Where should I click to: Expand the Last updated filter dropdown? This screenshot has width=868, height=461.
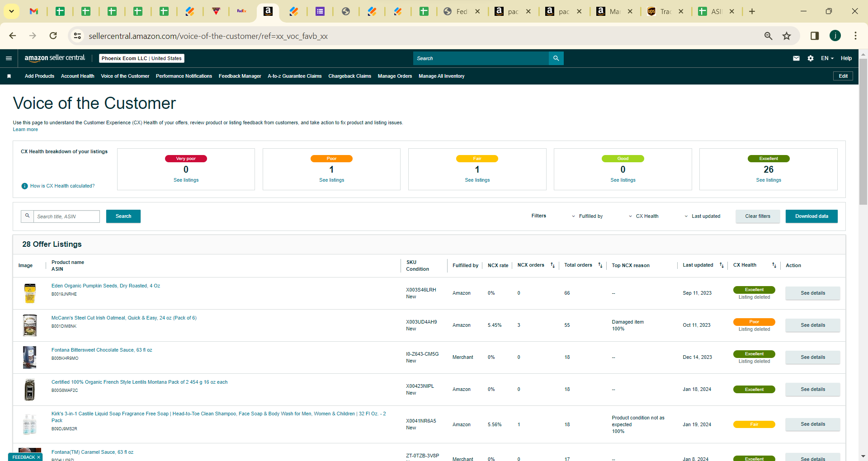click(702, 216)
